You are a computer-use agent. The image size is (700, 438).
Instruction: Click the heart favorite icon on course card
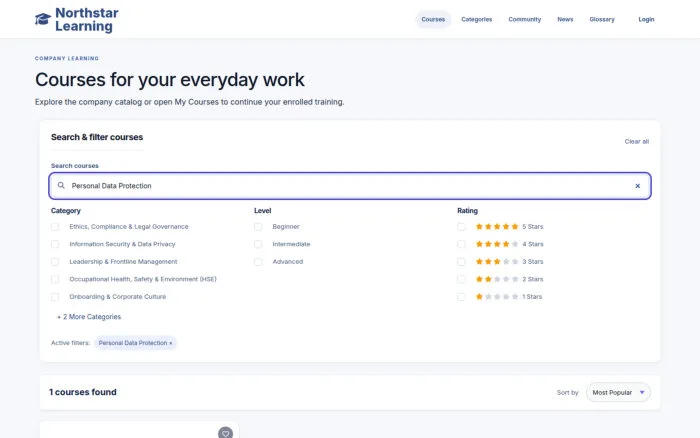click(225, 433)
